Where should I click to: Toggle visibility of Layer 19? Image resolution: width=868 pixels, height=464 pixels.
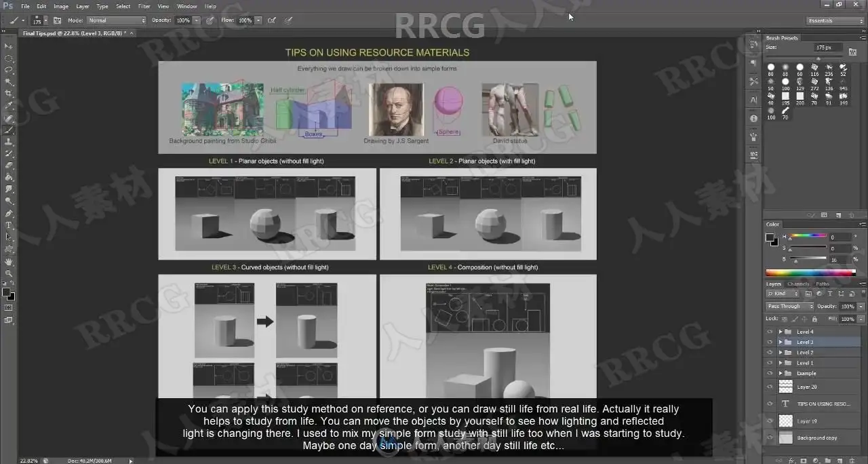point(770,421)
